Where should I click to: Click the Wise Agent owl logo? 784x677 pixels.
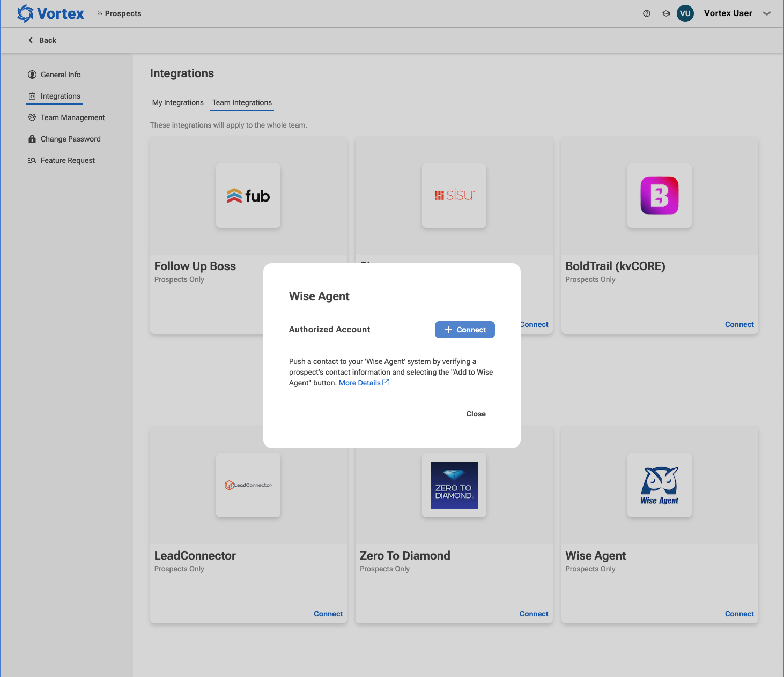coord(660,485)
